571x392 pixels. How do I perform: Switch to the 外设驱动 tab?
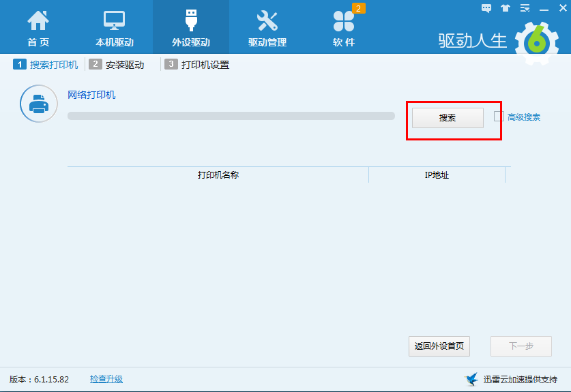click(191, 27)
